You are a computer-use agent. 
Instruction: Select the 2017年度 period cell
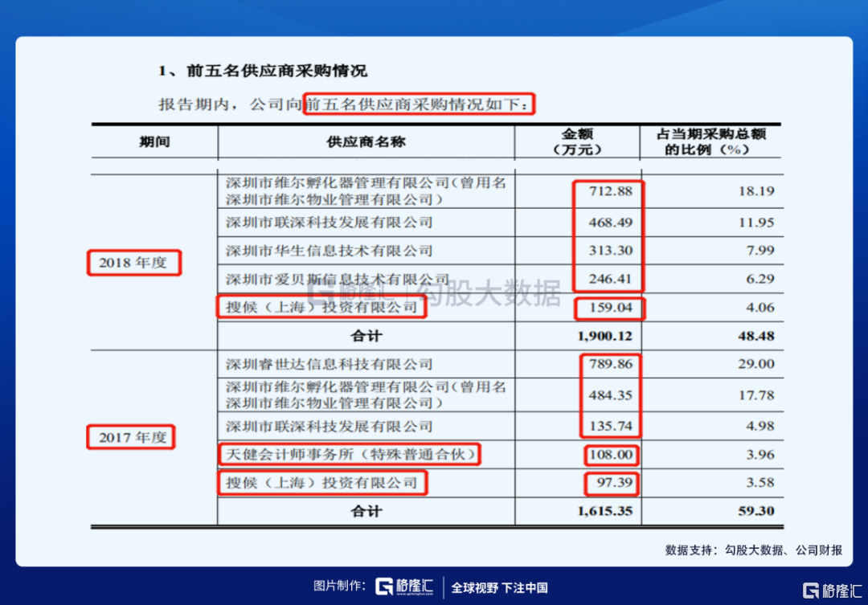click(x=133, y=437)
